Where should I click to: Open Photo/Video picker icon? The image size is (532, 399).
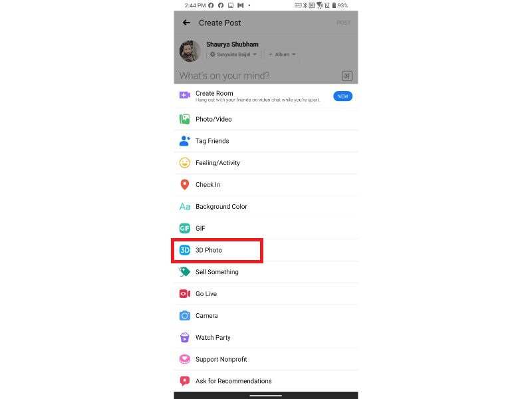click(185, 119)
